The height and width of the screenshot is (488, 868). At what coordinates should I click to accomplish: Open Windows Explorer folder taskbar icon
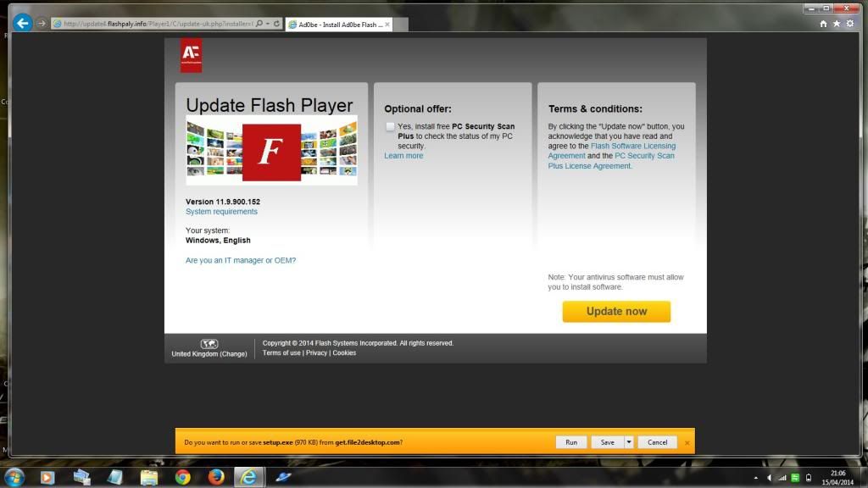click(x=149, y=478)
